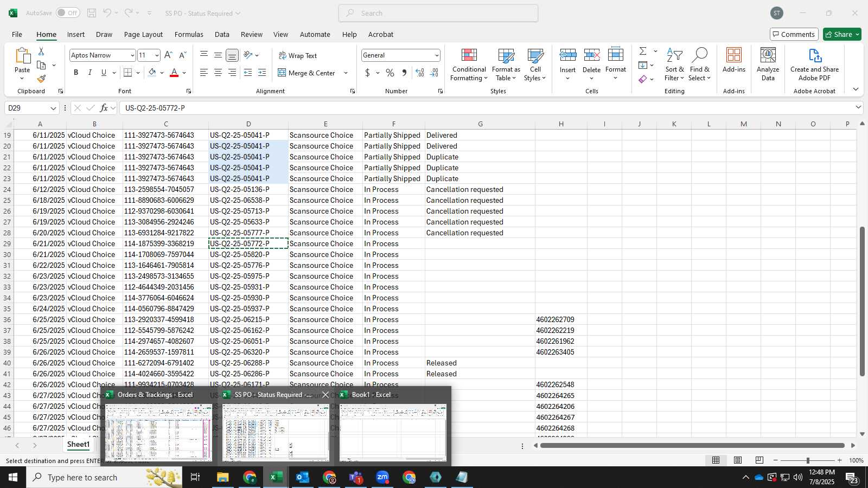Select the Orders & Trackings window thumbnail
This screenshot has width=868, height=488.
tap(158, 433)
